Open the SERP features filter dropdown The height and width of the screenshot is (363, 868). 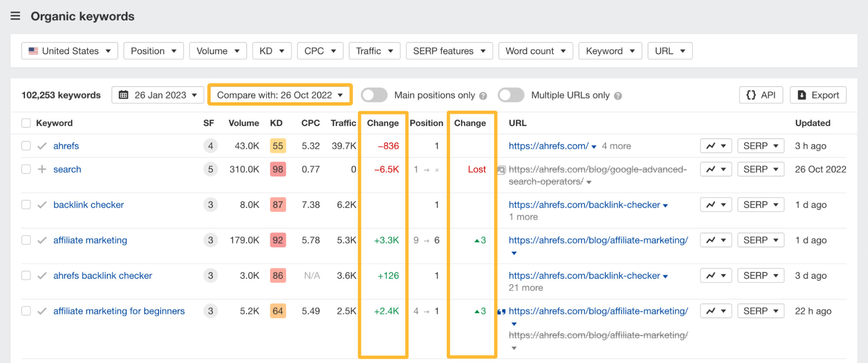(449, 51)
